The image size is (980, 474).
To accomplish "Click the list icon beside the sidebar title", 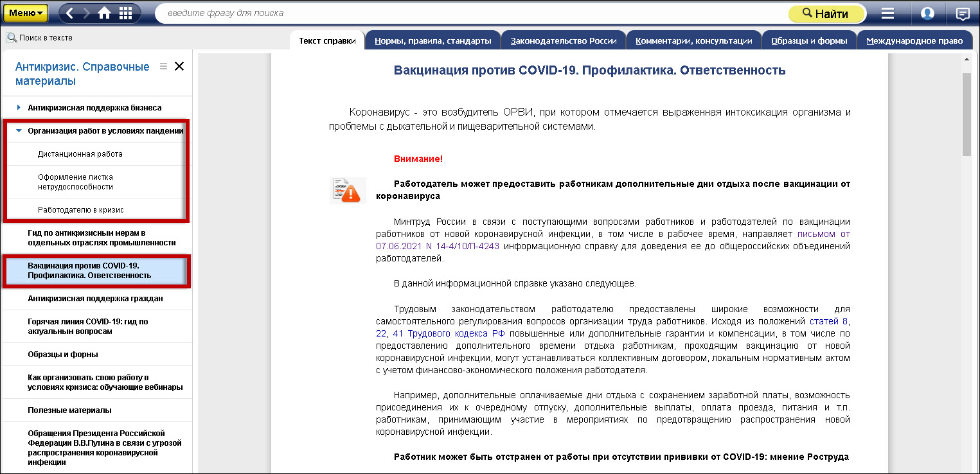I will point(163,66).
